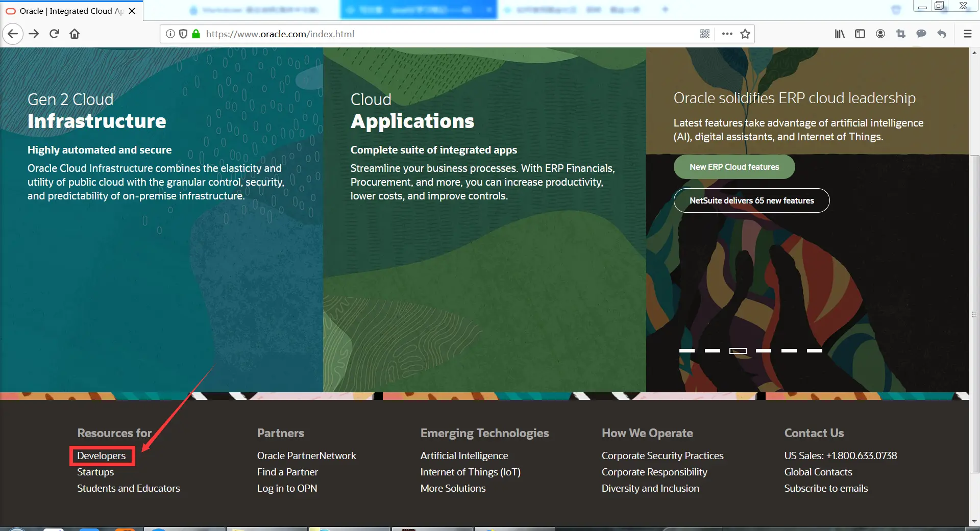This screenshot has width=980, height=531.
Task: Click Log in to OPN
Action: [287, 488]
